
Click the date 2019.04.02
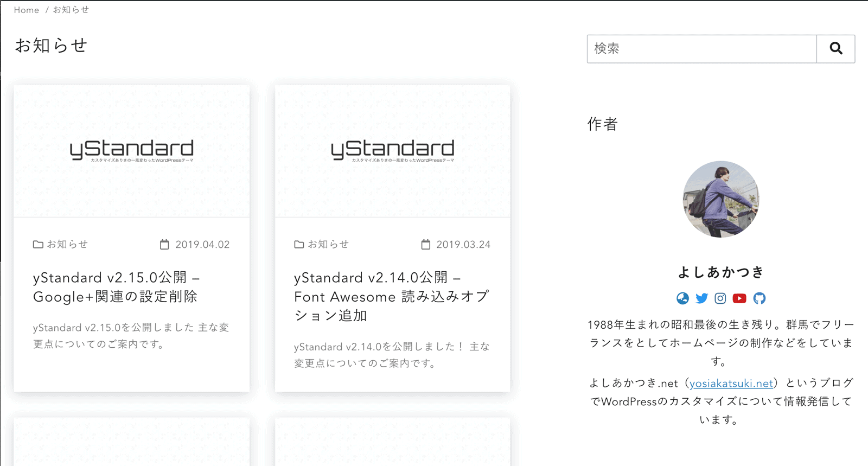[202, 245]
